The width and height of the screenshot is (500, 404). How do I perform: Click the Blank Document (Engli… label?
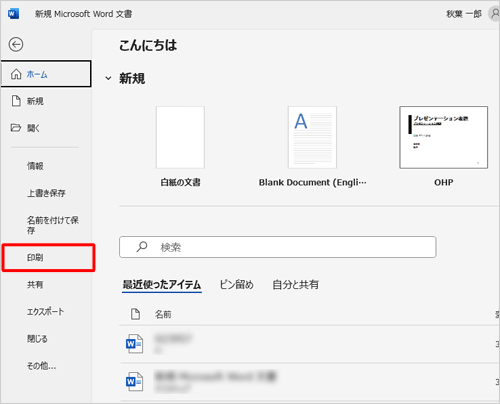pyautogui.click(x=312, y=182)
